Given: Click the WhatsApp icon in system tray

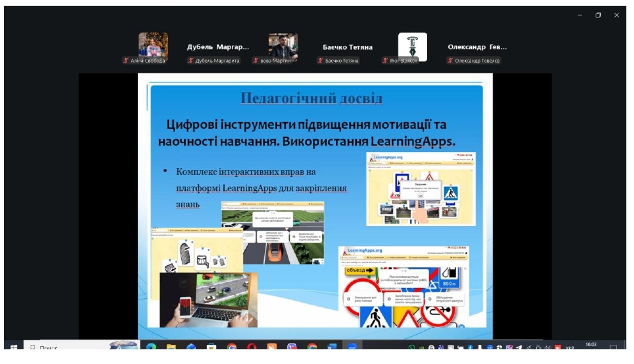Looking at the screenshot, I should point(411,347).
